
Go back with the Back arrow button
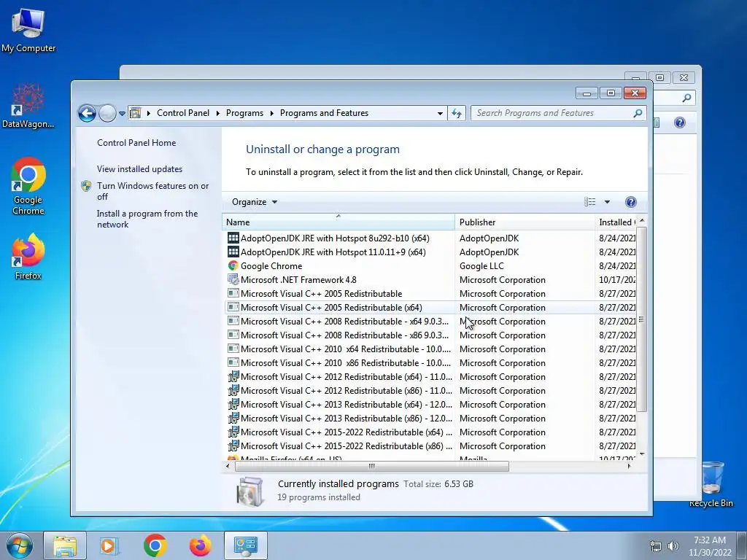click(x=88, y=113)
